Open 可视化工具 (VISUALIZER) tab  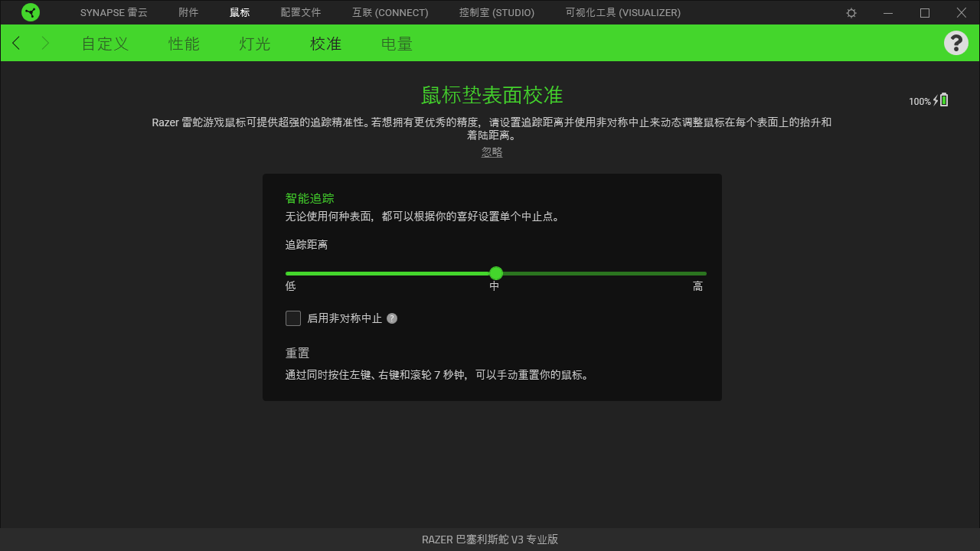622,13
